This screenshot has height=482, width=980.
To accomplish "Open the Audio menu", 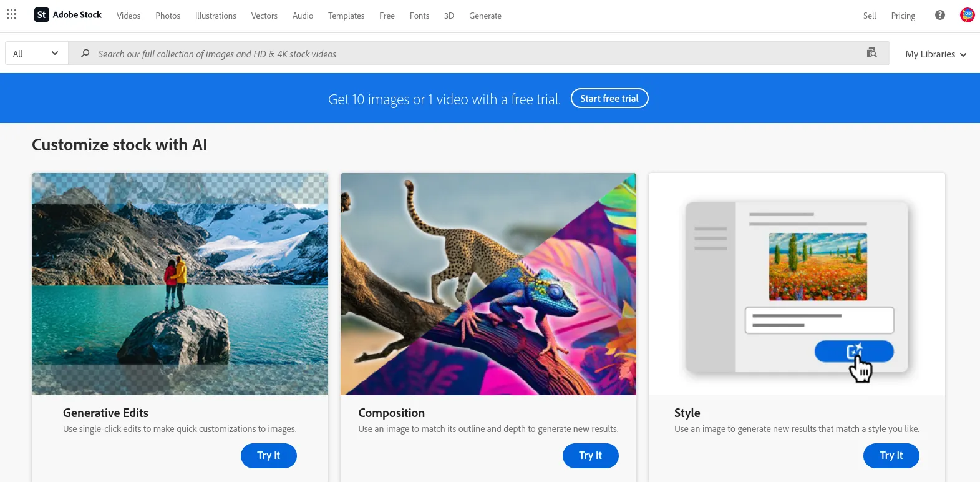I will (x=303, y=16).
